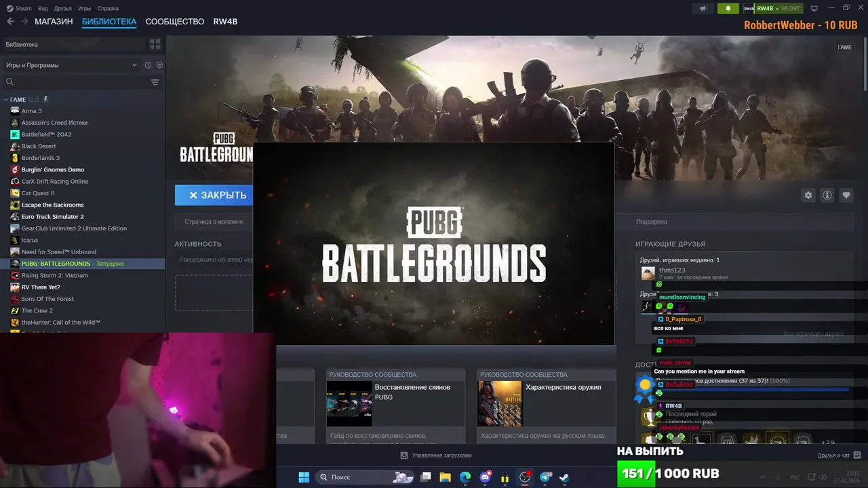This screenshot has width=868, height=488.
Task: Switch library to grid collections view
Action: coord(155,44)
